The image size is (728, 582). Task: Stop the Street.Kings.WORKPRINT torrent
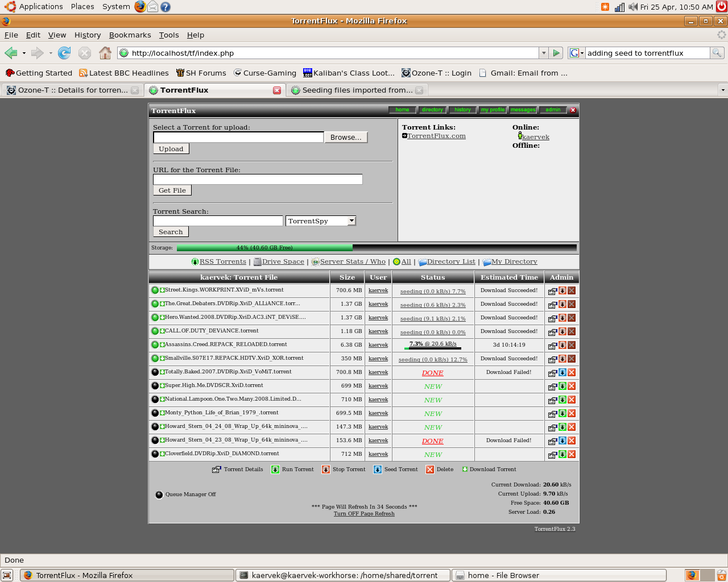(562, 290)
